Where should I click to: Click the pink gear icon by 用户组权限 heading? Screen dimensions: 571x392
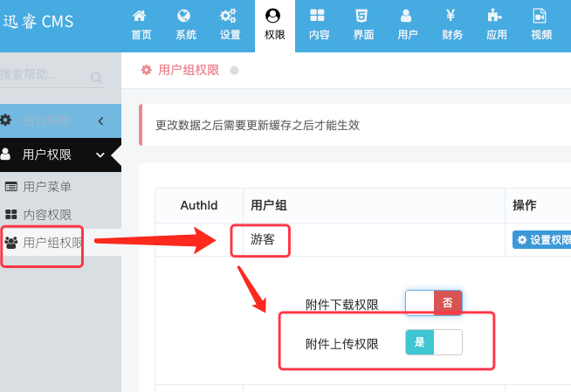[147, 70]
